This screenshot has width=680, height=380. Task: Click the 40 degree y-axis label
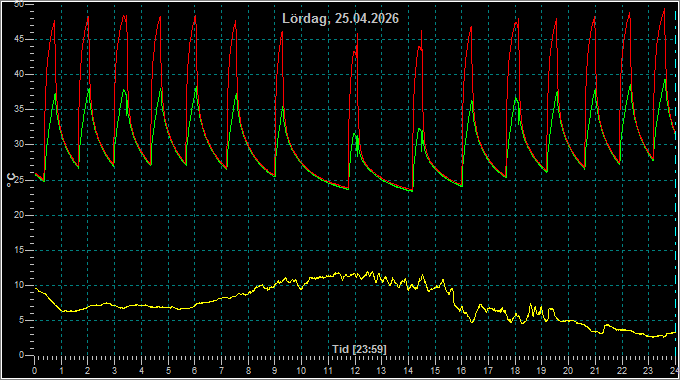19,74
